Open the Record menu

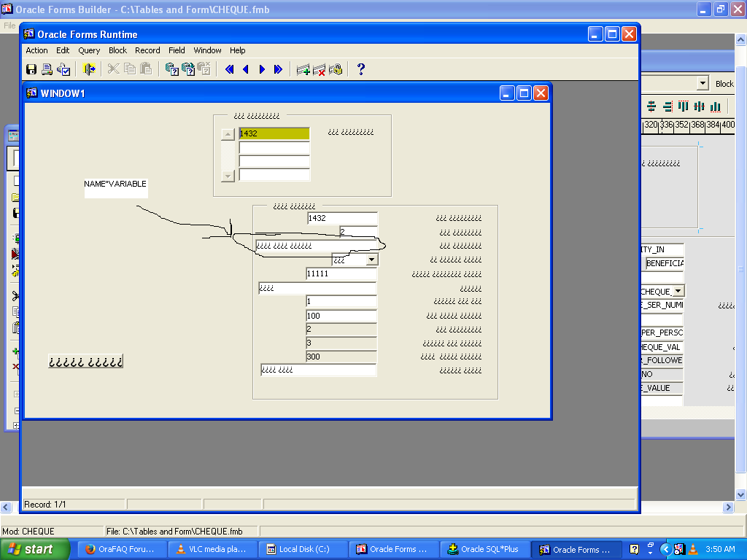pyautogui.click(x=147, y=50)
